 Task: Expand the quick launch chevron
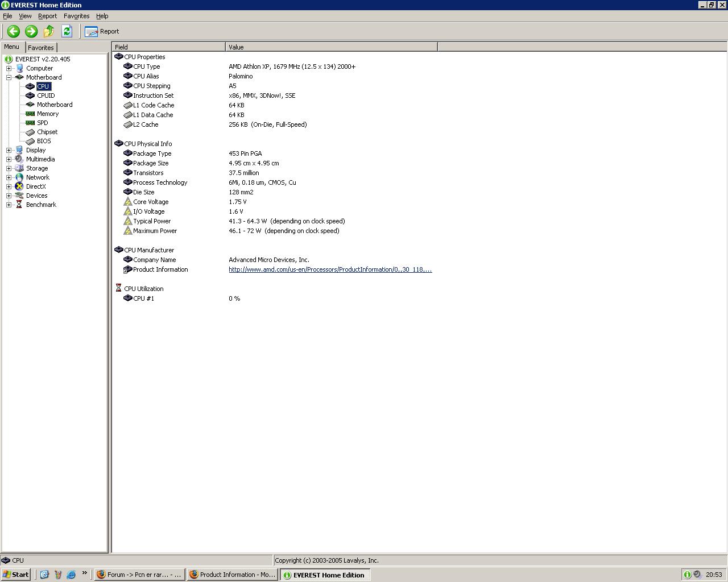pyautogui.click(x=84, y=573)
